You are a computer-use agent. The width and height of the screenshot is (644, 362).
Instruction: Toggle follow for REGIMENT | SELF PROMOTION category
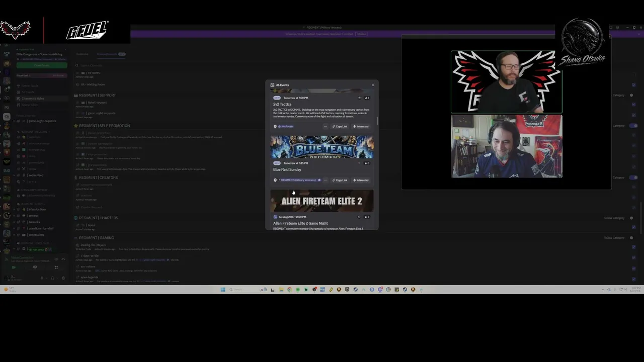pyautogui.click(x=634, y=126)
